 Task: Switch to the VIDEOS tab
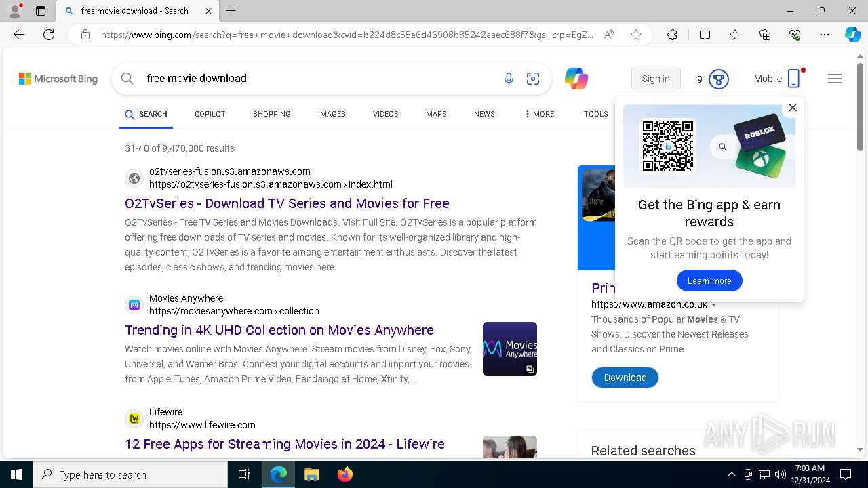coord(386,114)
